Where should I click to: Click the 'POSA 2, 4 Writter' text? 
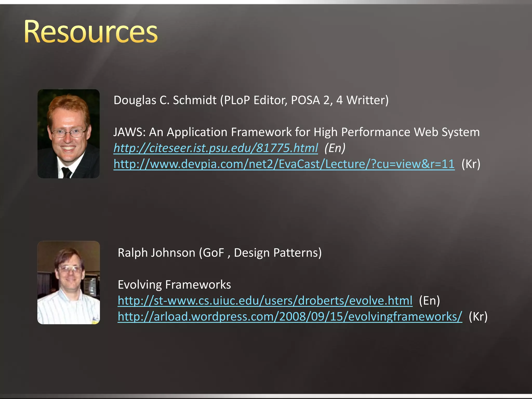[x=338, y=100]
